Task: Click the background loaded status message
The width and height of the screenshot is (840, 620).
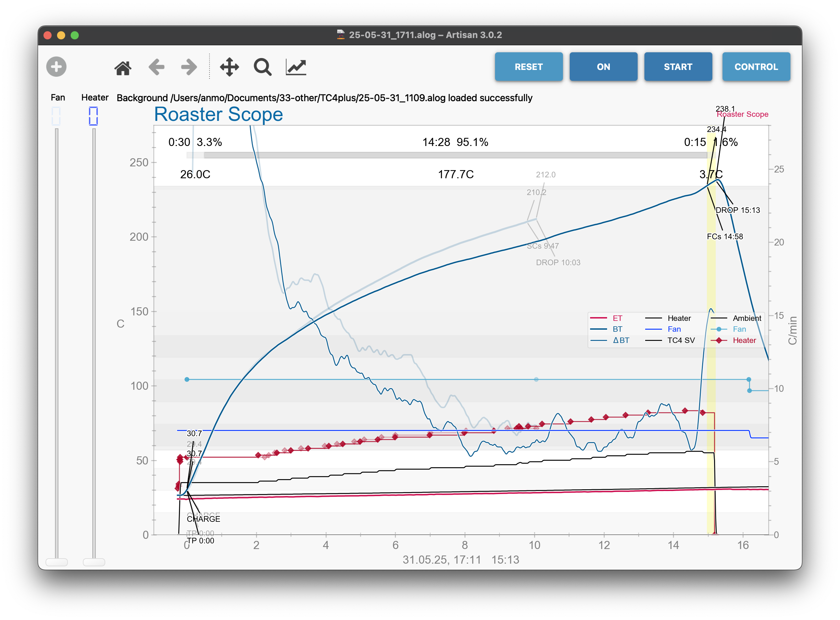Action: click(x=324, y=98)
